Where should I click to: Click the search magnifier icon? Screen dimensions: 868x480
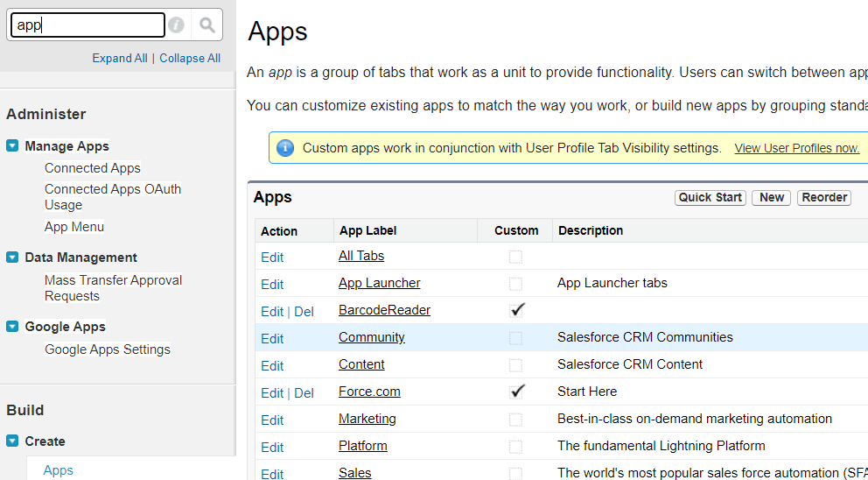point(207,25)
